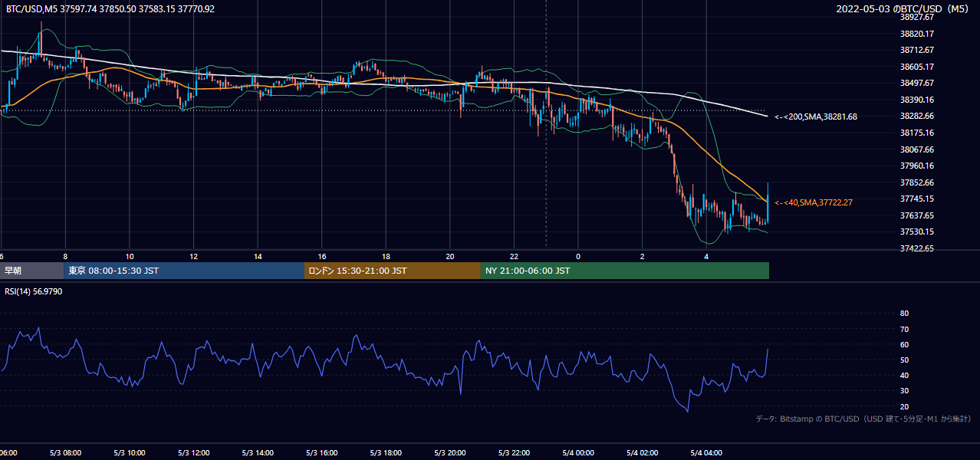Click the 5/3 08:00 date axis label

[x=65, y=453]
